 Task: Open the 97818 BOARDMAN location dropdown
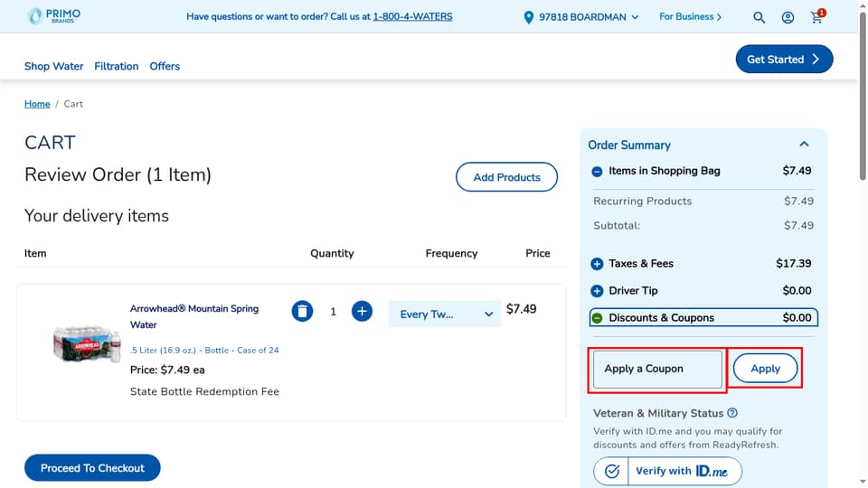[580, 17]
